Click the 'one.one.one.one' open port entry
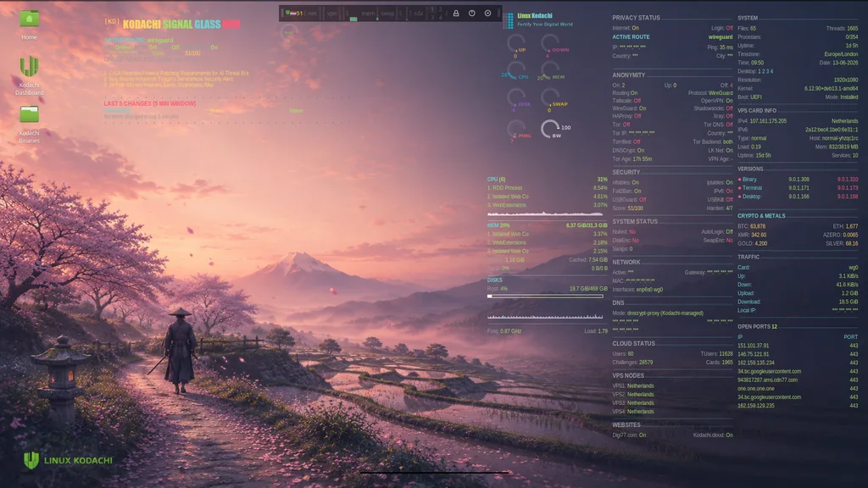Image resolution: width=868 pixels, height=488 pixels. click(755, 388)
